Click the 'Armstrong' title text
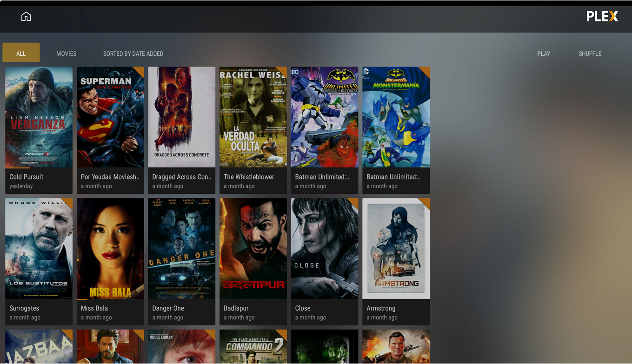The width and height of the screenshot is (632, 364). (x=381, y=309)
